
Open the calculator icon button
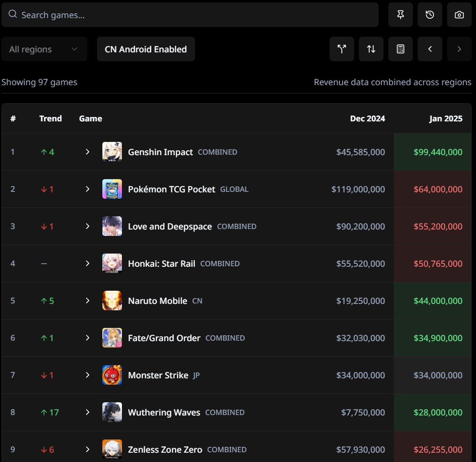[x=401, y=49]
